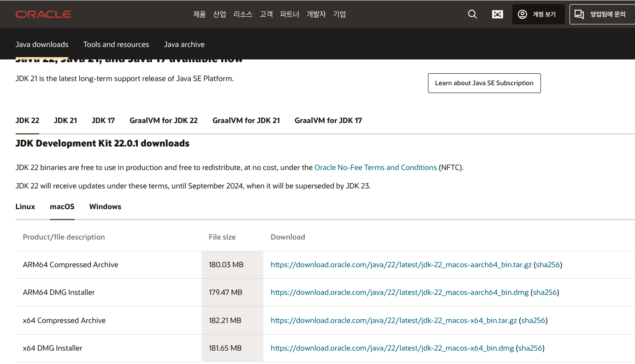The height and width of the screenshot is (364, 635).
Task: Open sha256 for x64 Compressed Archive
Action: [x=534, y=320]
